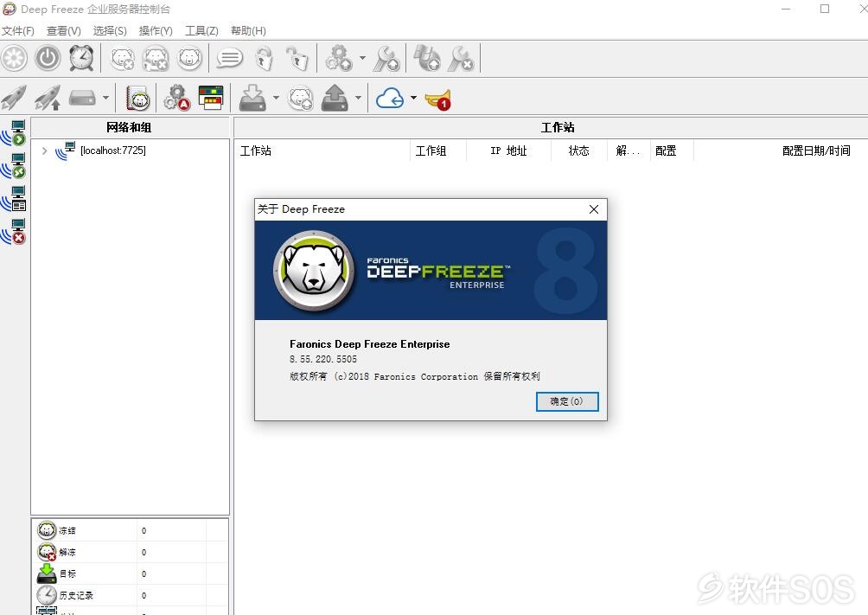
Task: Click the 网络和组 panel header
Action: coord(130,127)
